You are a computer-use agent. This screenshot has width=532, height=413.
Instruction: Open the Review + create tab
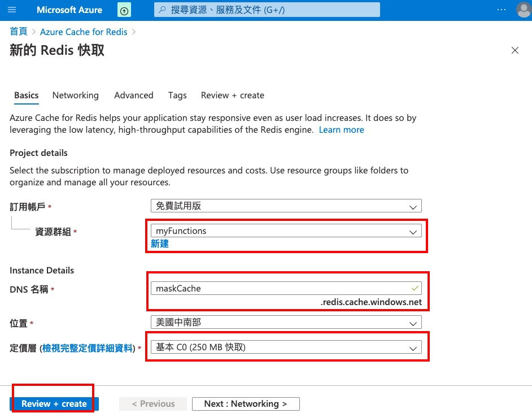[x=233, y=95]
